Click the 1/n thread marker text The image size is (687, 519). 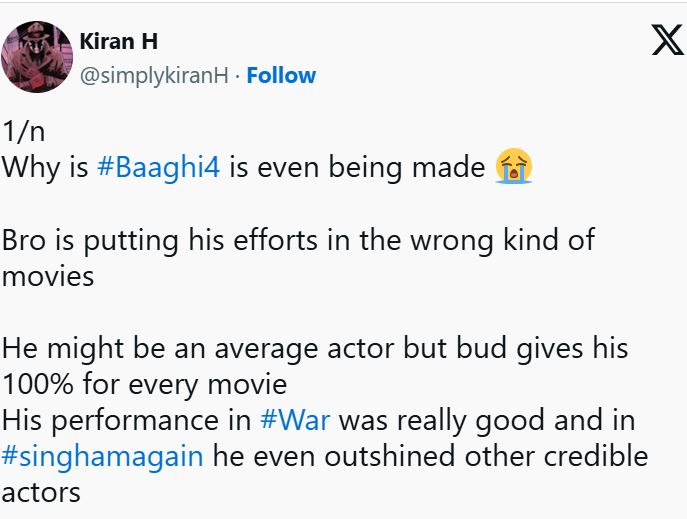24,131
